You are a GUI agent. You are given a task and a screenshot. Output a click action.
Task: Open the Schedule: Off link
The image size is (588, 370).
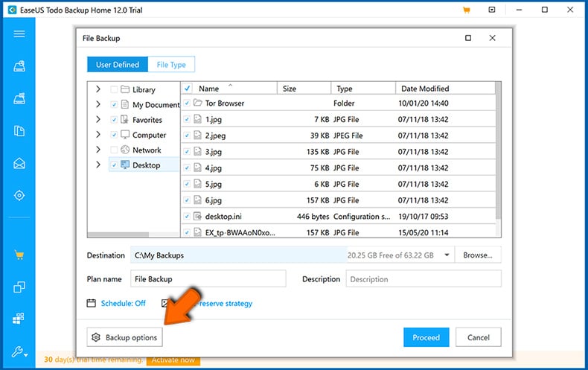coord(123,303)
